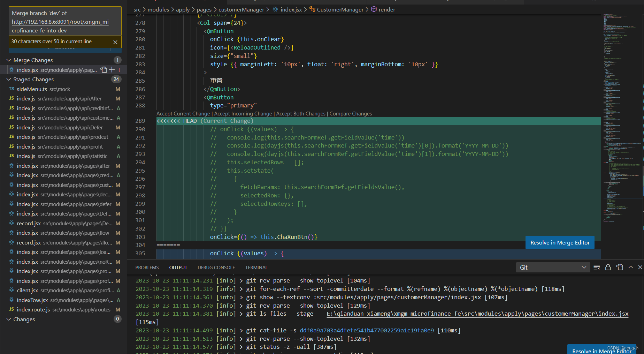Click the Staged Changes count badge 24
The image size is (644, 354).
[116, 79]
